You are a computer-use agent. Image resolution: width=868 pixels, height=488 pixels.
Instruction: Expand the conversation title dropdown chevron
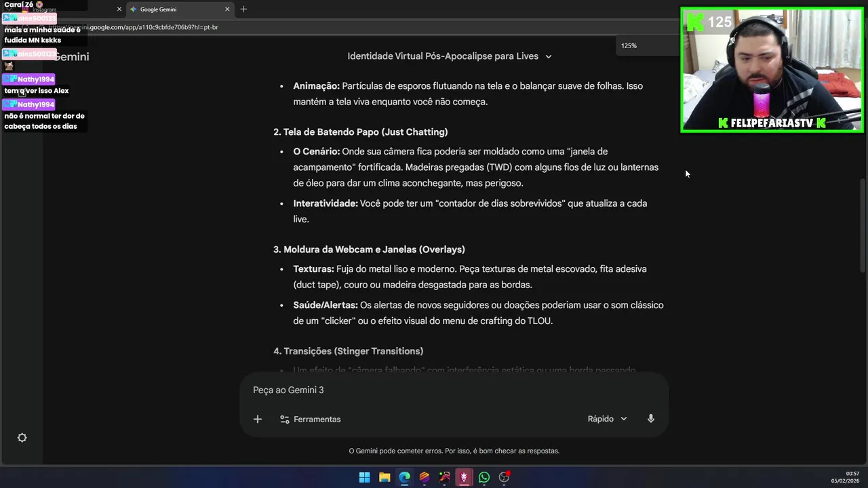click(549, 56)
